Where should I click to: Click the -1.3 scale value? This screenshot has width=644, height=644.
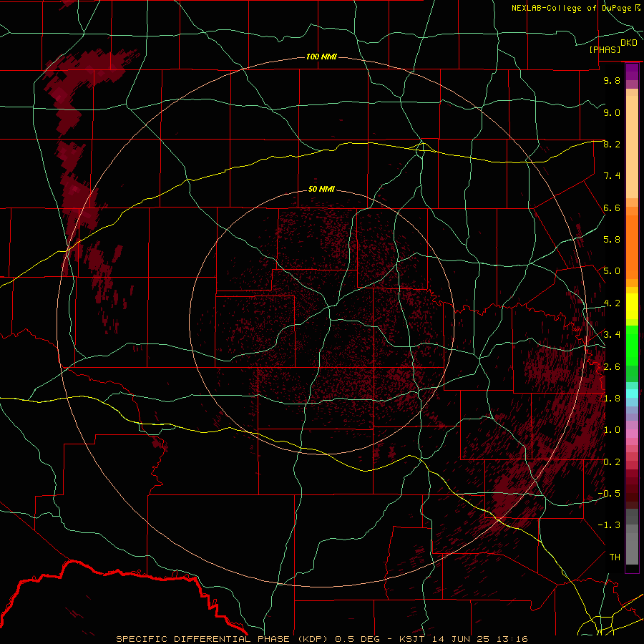tap(609, 525)
